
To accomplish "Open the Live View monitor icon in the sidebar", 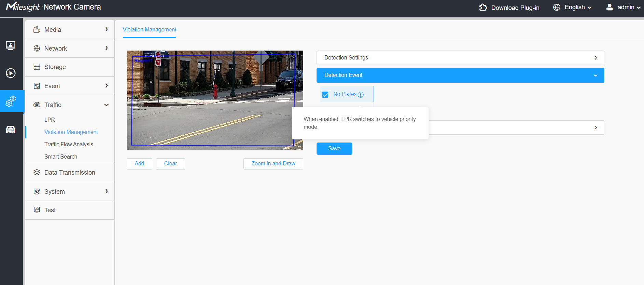I will 11,45.
